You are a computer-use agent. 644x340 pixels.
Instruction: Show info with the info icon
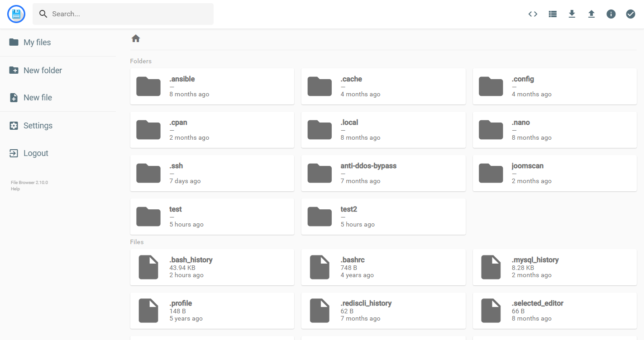pyautogui.click(x=611, y=14)
